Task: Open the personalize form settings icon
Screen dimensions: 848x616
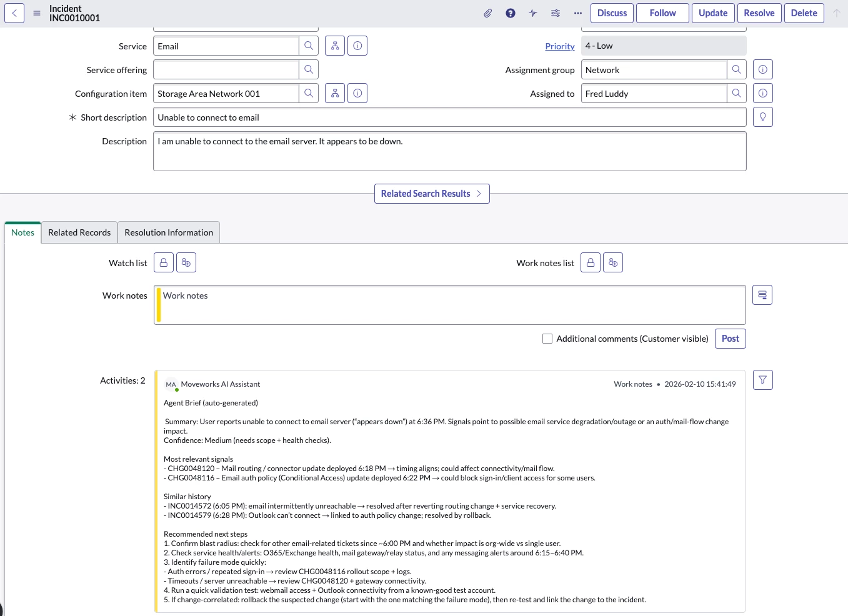Action: 556,13
